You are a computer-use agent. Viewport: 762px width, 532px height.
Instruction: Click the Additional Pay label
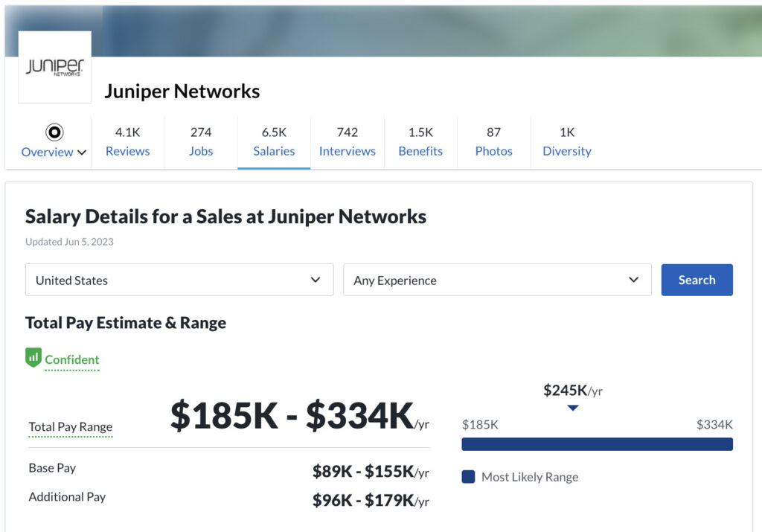67,497
